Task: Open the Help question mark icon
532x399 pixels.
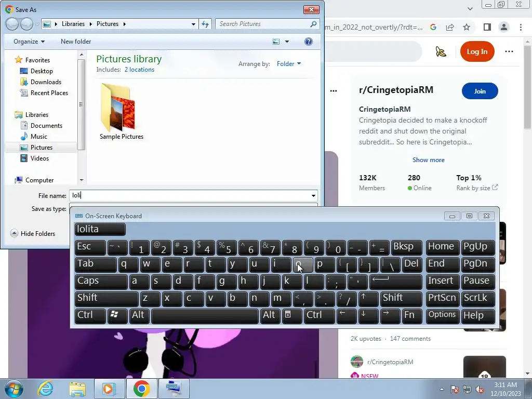Action: [x=309, y=42]
